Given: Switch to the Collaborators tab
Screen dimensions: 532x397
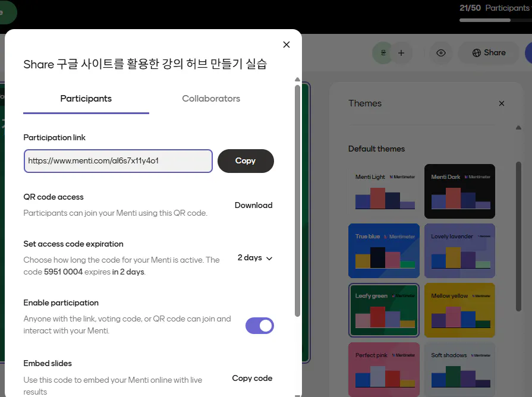Looking at the screenshot, I should pos(211,99).
